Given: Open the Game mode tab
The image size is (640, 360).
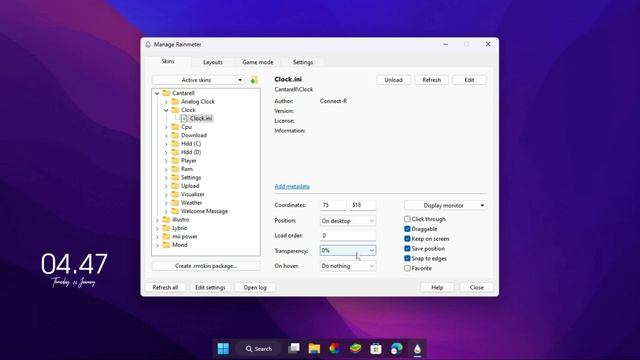Looking at the screenshot, I should [x=258, y=62].
